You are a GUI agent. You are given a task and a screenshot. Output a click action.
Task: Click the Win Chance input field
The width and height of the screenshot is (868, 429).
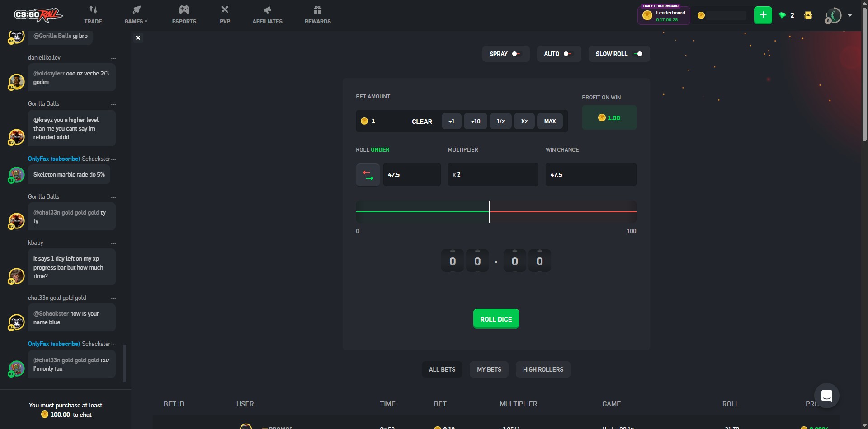tap(591, 175)
